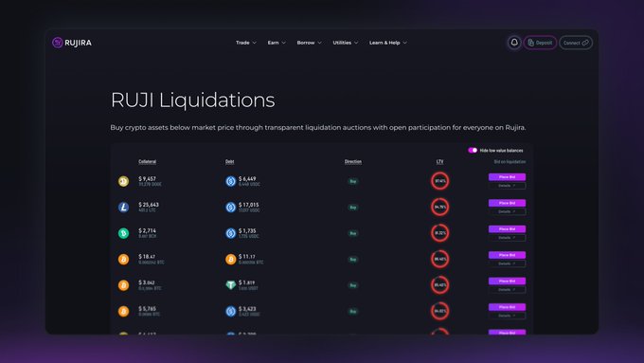This screenshot has height=363, width=644.
Task: Place Bid on the $9,457 DOGE liquidation
Action: [507, 177]
